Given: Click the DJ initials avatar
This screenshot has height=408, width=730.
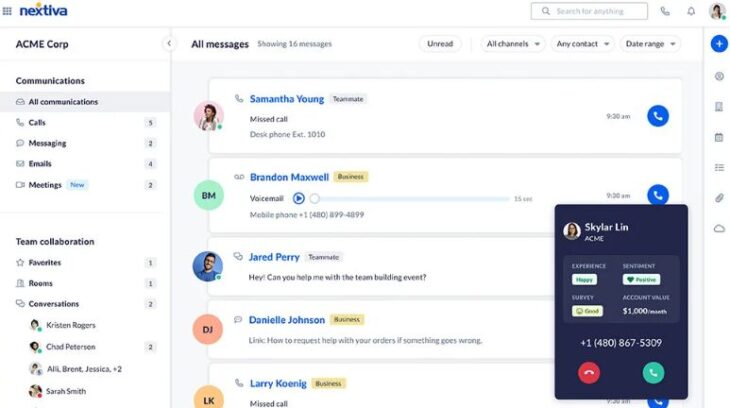Looking at the screenshot, I should pyautogui.click(x=208, y=329).
